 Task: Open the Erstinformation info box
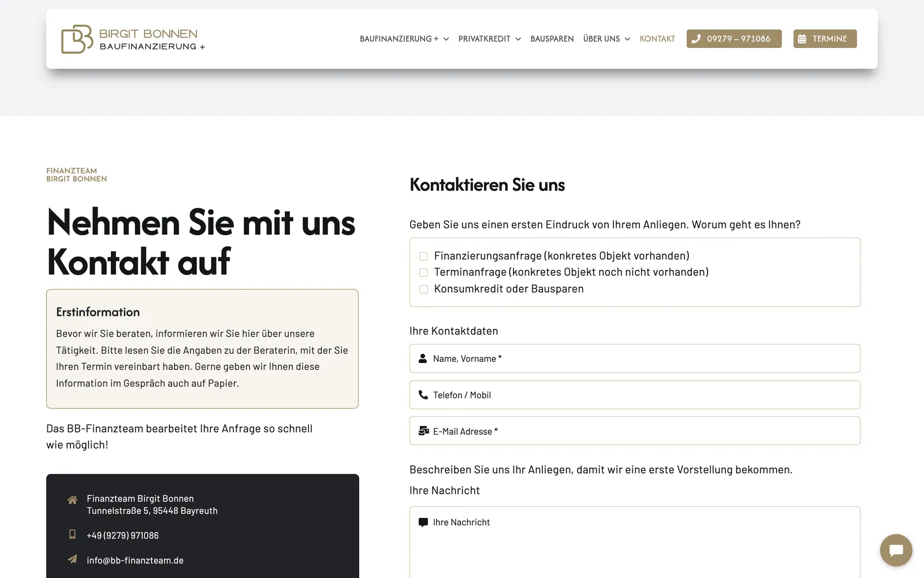202,349
